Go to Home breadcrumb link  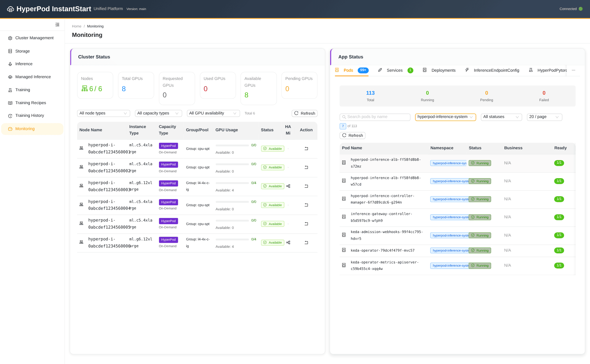click(x=76, y=26)
